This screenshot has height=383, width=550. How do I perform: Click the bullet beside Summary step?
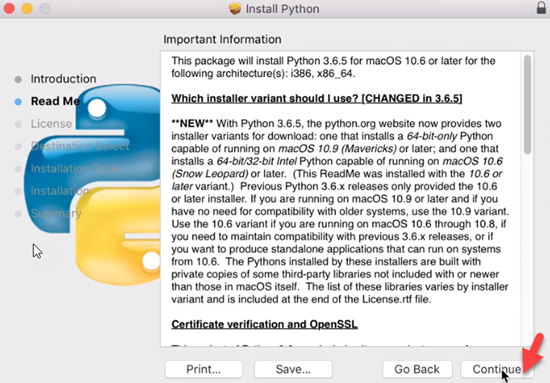tap(18, 214)
